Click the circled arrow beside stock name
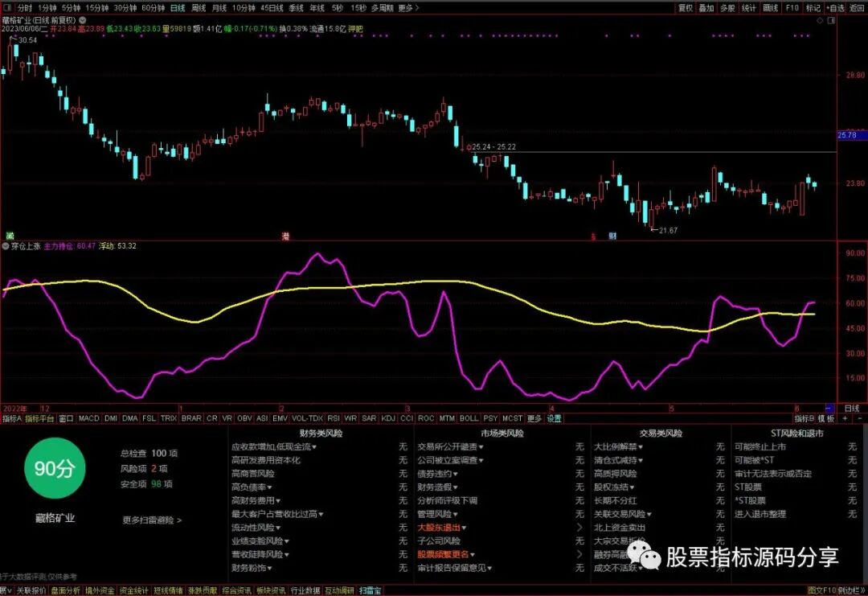The image size is (868, 596). point(82,20)
